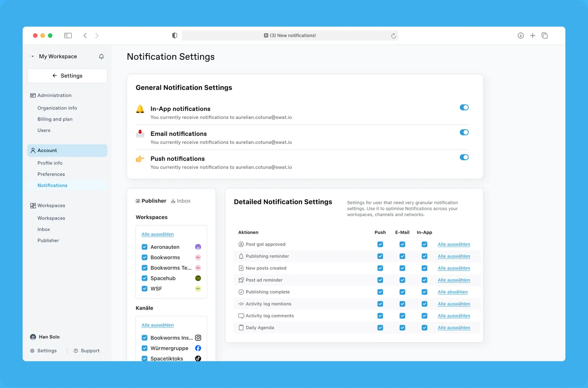The height and width of the screenshot is (388, 588).
Task: Turn off the Push notifications toggle
Action: point(464,158)
